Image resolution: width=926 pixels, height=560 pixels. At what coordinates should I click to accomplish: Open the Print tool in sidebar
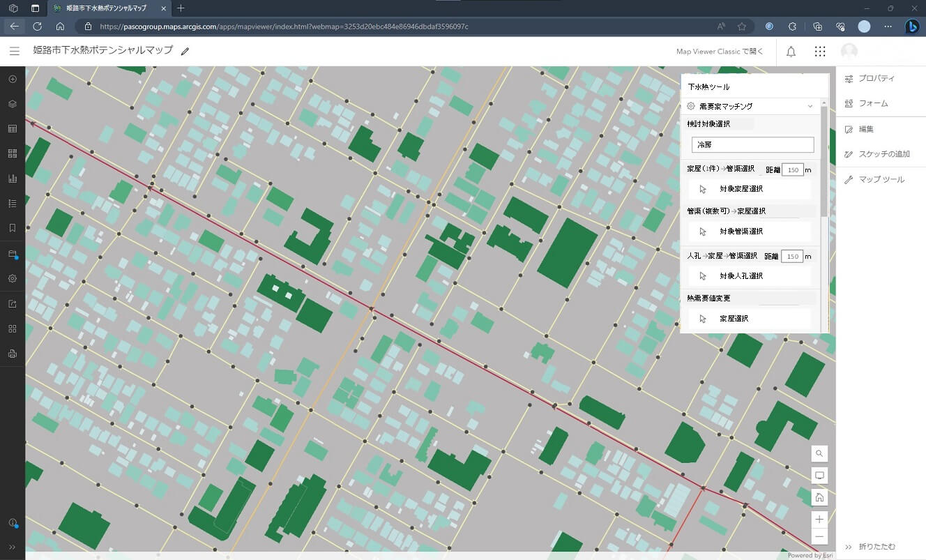coord(13,354)
